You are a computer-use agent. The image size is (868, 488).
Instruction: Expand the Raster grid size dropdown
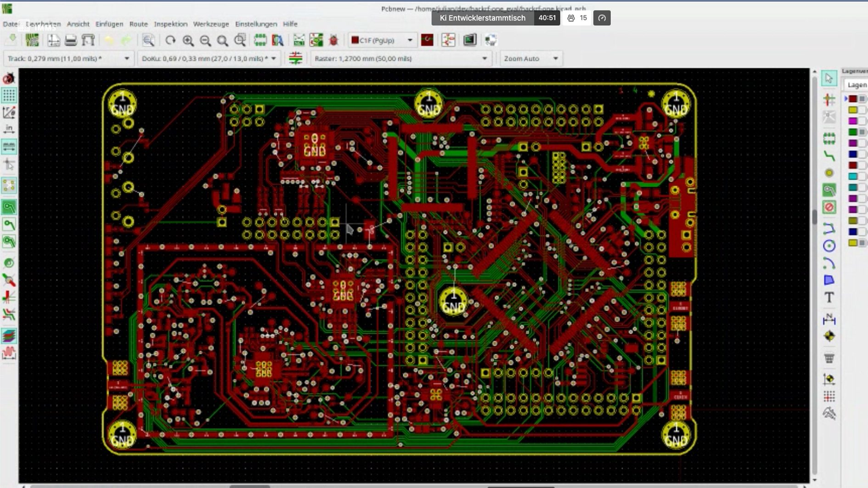pos(484,58)
